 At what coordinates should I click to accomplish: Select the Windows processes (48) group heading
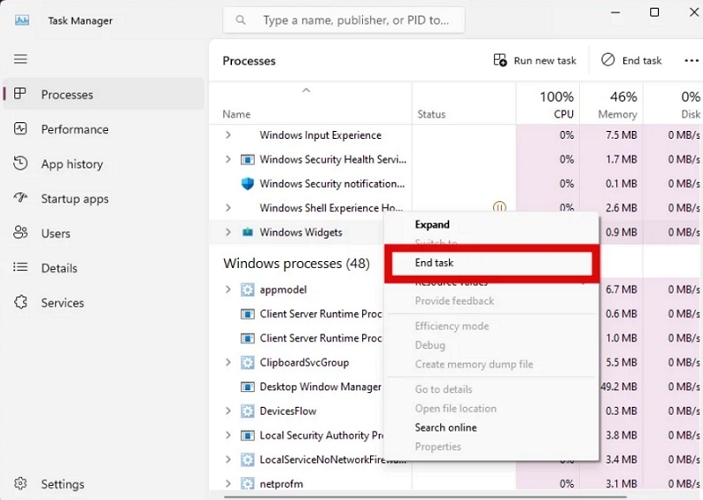click(296, 263)
